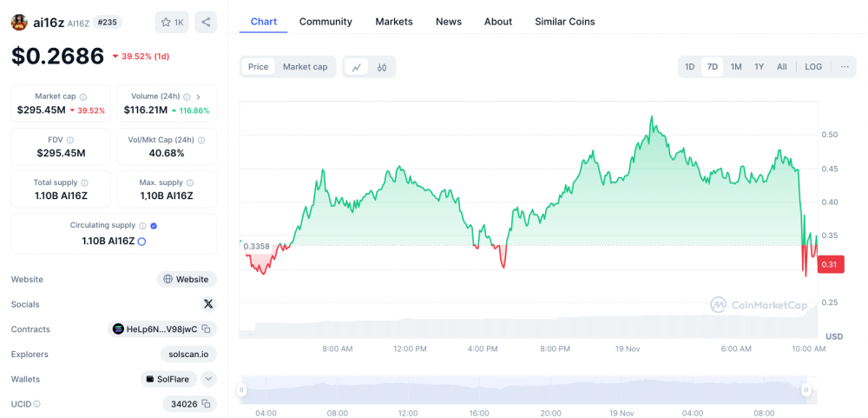Click the Website button
Image resolution: width=868 pixels, height=418 pixels.
pyautogui.click(x=186, y=280)
